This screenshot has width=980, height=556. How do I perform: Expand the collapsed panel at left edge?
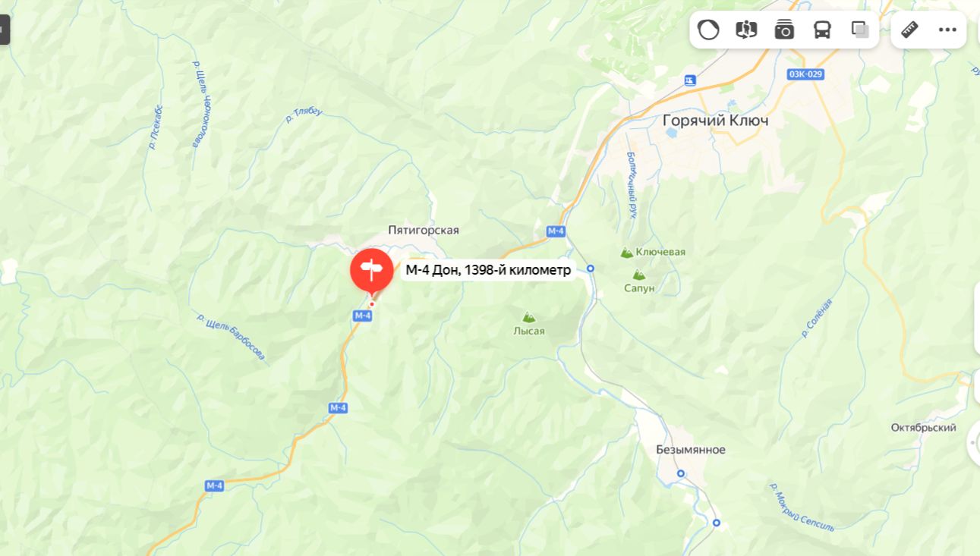coord(5,30)
